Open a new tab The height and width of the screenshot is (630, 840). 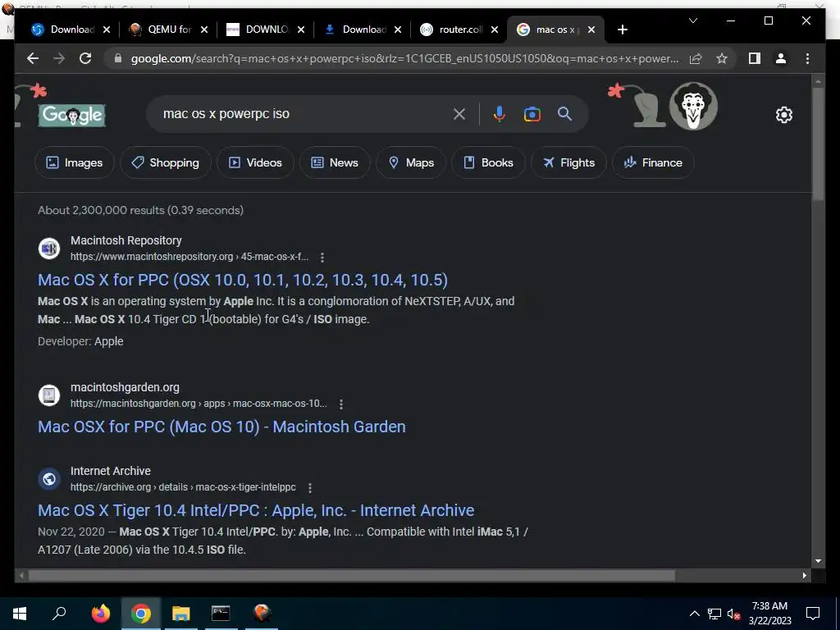click(622, 30)
